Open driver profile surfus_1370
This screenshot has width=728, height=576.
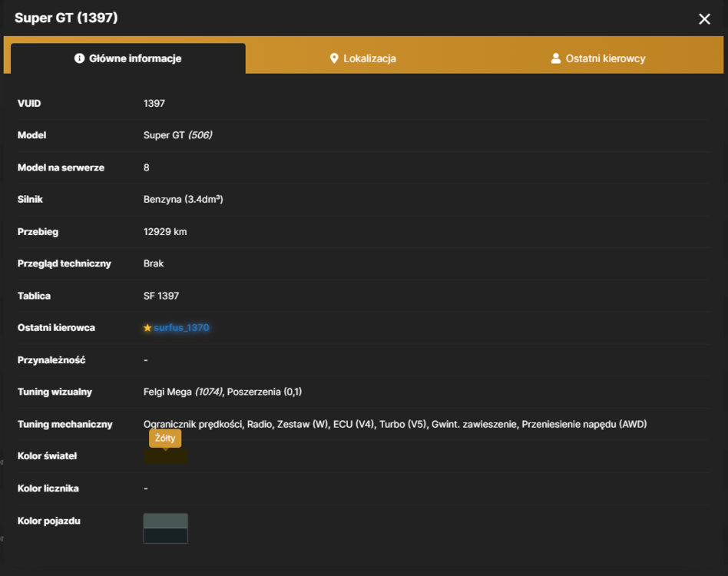tap(181, 328)
